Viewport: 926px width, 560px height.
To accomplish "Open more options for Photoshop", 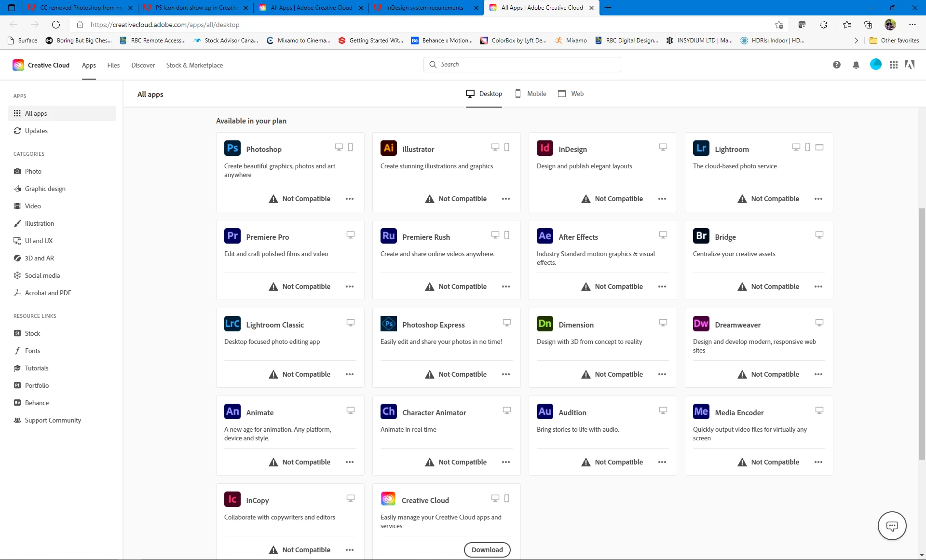I will (x=350, y=199).
